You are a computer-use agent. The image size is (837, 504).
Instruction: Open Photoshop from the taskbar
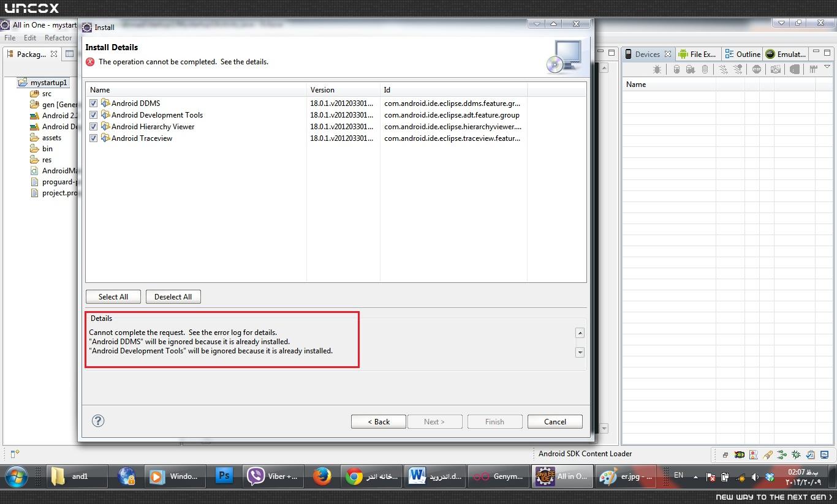coord(224,476)
